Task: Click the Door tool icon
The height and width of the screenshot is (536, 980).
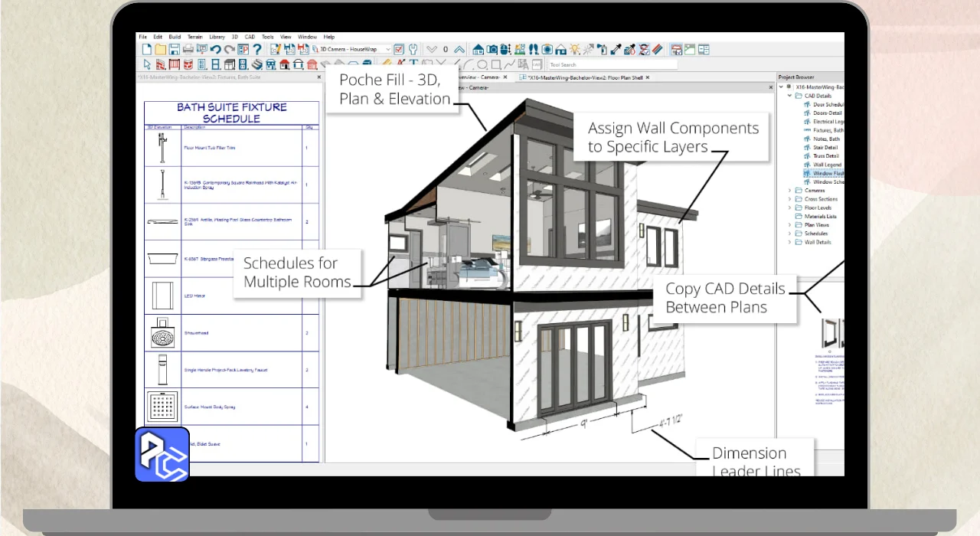Action: coord(201,64)
